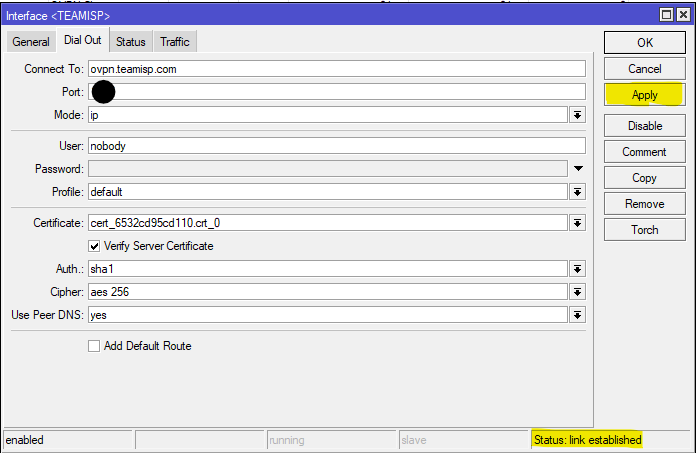Expand the Use Peer DNS dropdown
Image resolution: width=696 pixels, height=453 pixels.
coord(577,315)
